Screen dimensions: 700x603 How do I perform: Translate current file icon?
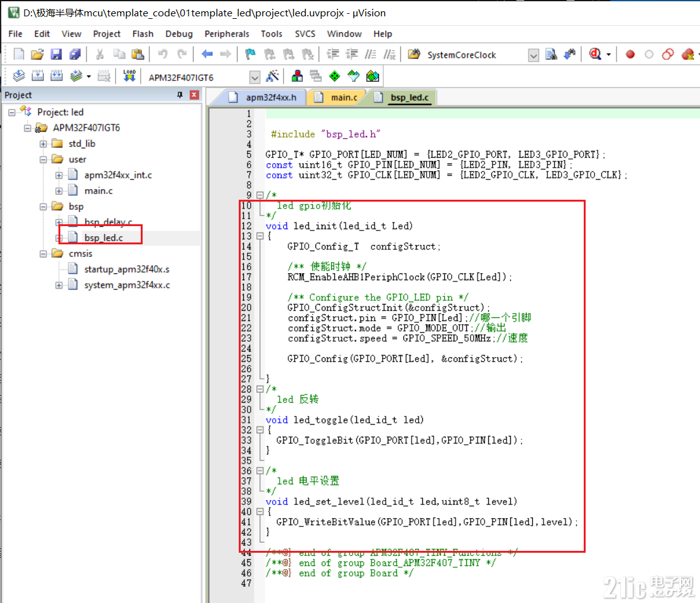point(19,76)
